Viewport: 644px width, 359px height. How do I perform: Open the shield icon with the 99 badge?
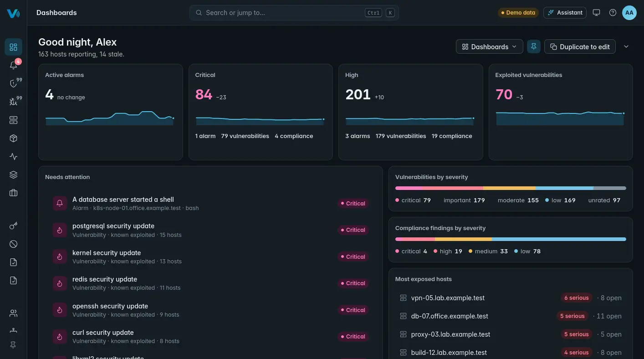(x=13, y=83)
